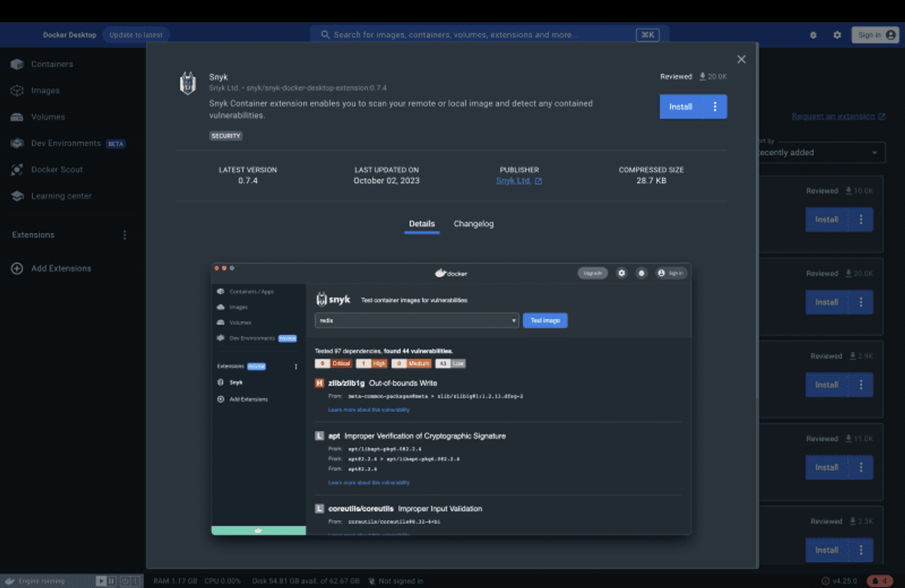Click the engine power icon in status bar
The image size is (905, 588).
pos(125,581)
